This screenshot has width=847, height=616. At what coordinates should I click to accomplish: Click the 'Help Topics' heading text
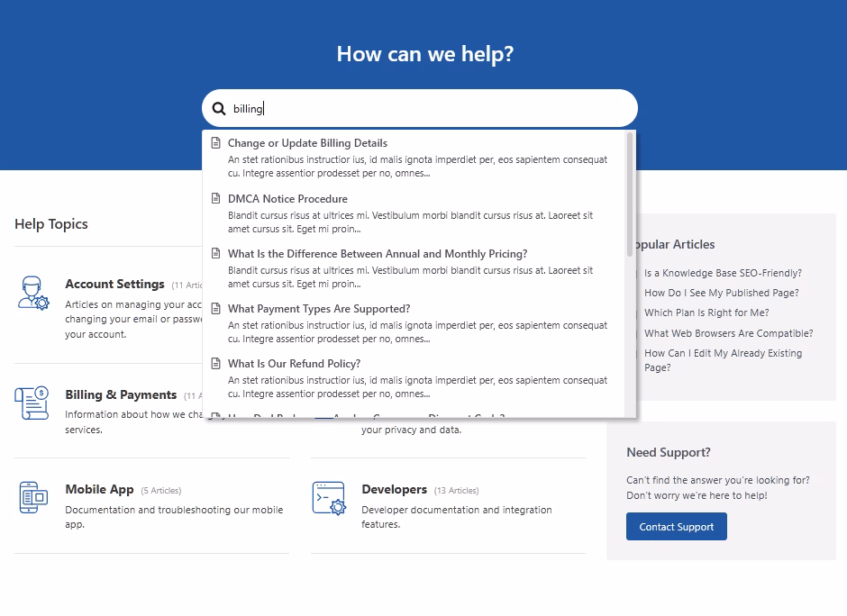tap(51, 224)
